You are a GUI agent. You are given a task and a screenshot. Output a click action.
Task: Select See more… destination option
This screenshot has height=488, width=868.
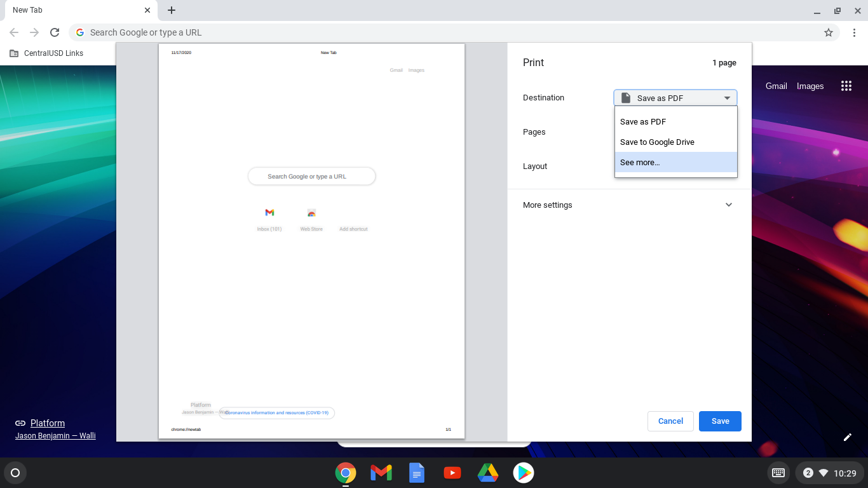tap(675, 162)
